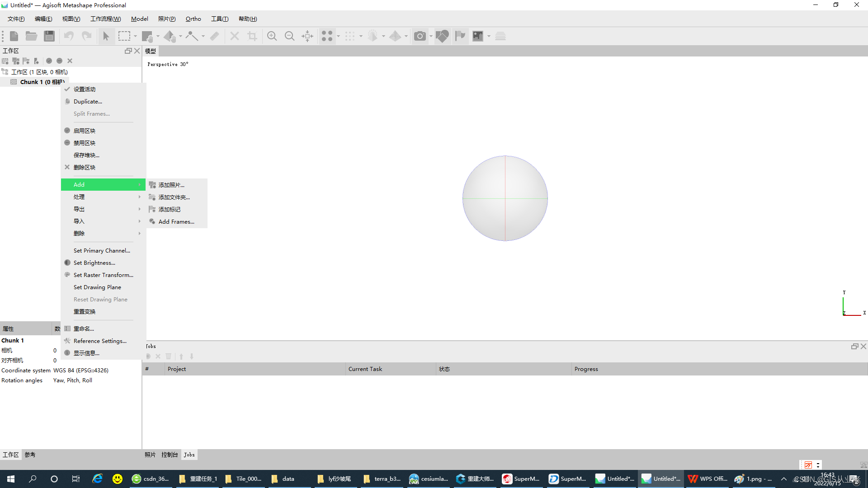
Task: Select the rectangle selection tool
Action: point(124,36)
